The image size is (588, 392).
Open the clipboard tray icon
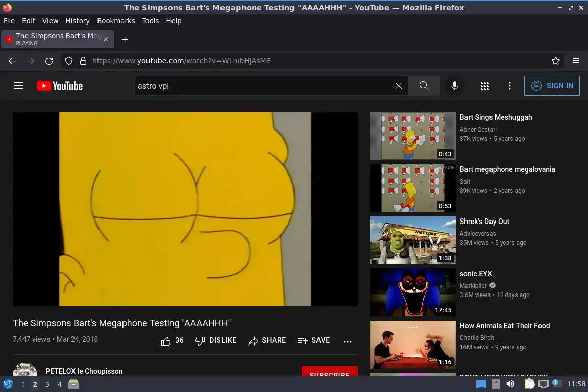point(529,384)
